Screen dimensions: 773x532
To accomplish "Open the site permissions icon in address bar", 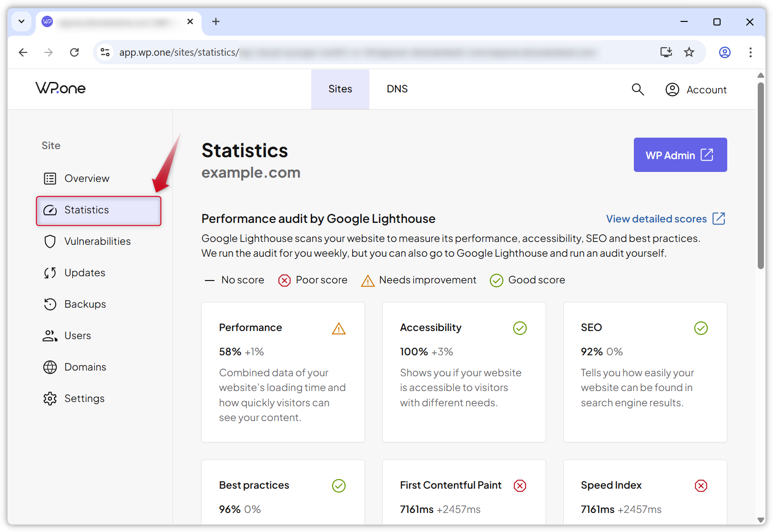I will [105, 52].
